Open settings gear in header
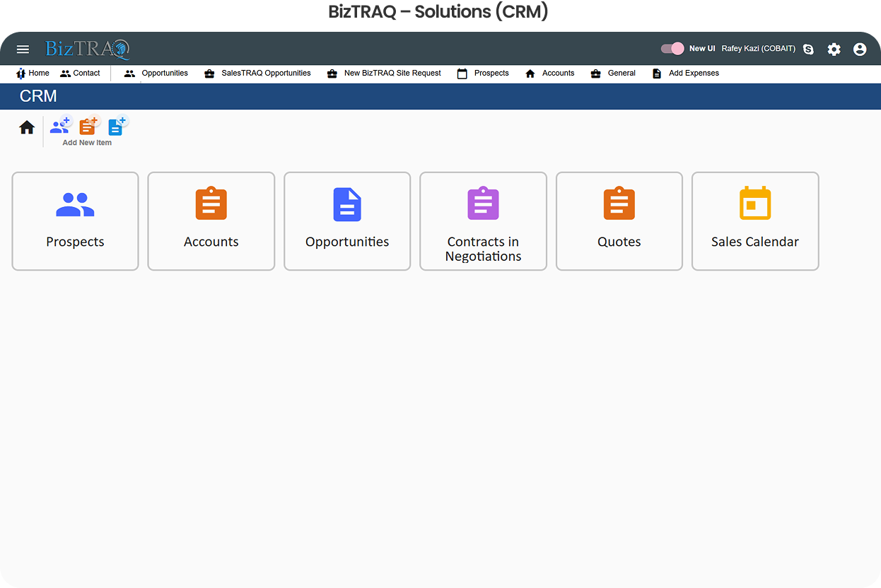The height and width of the screenshot is (588, 881). [x=834, y=49]
